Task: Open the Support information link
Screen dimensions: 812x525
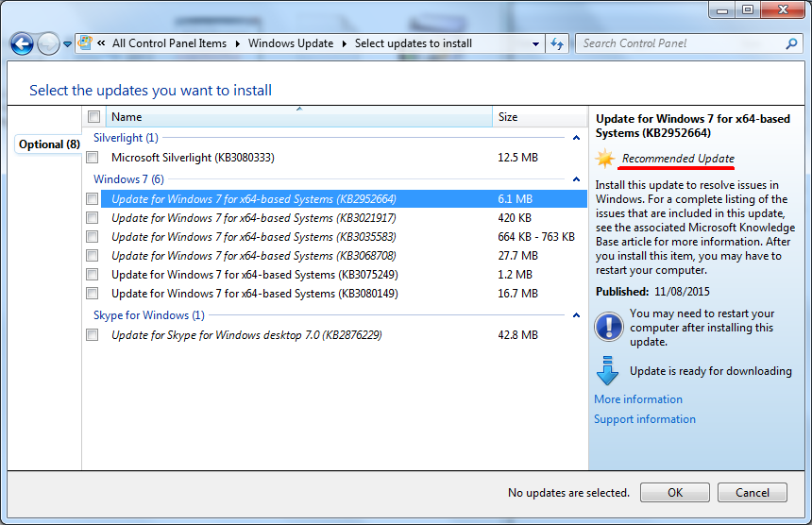Action: tap(645, 419)
